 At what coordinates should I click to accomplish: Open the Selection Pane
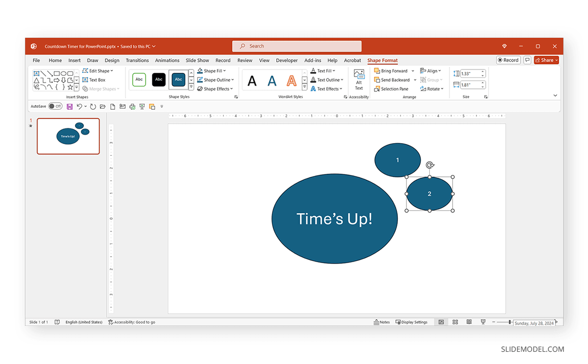pos(392,89)
